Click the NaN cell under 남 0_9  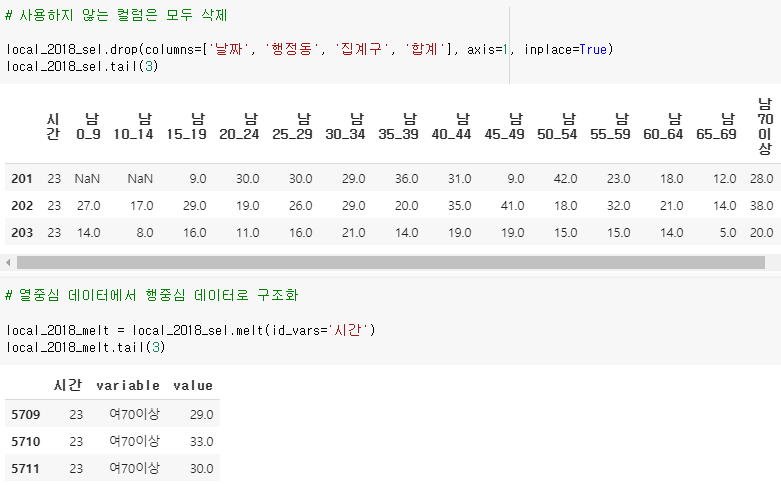(87, 179)
